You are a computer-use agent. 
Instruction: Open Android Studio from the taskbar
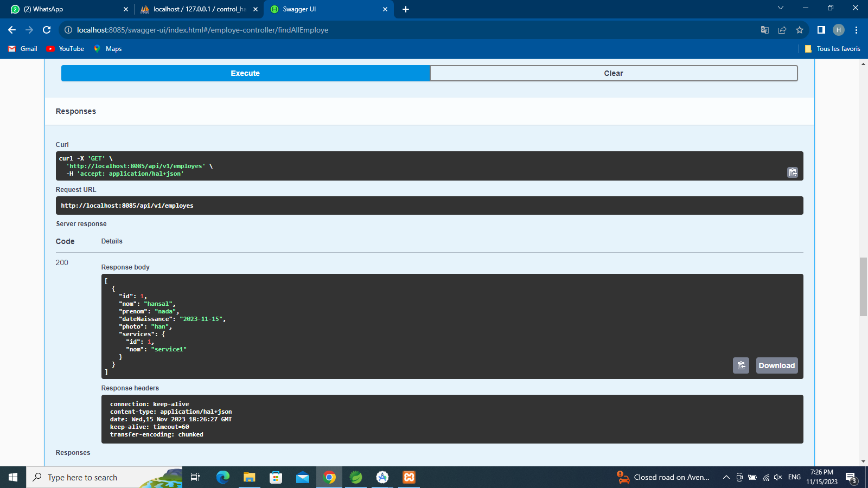pyautogui.click(x=382, y=477)
